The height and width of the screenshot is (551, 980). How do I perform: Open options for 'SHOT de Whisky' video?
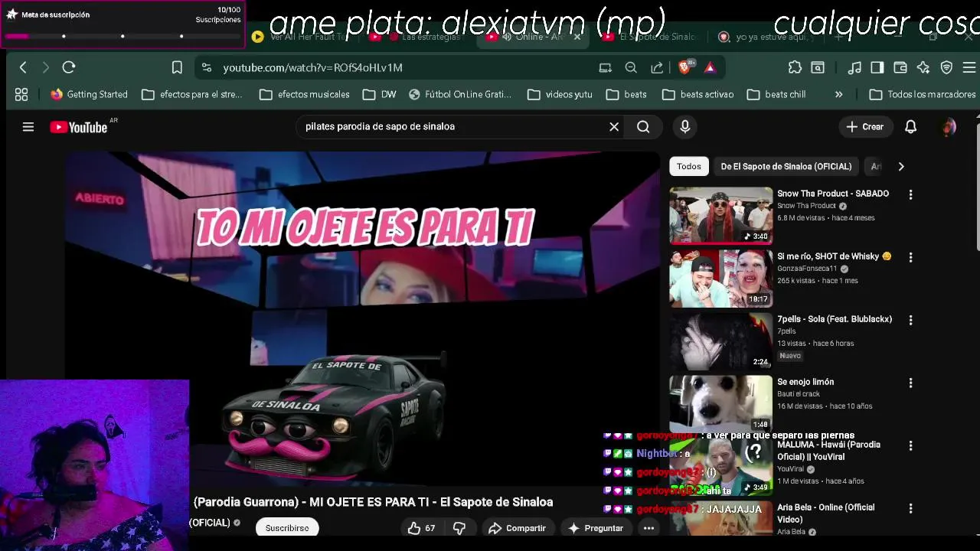tap(910, 257)
